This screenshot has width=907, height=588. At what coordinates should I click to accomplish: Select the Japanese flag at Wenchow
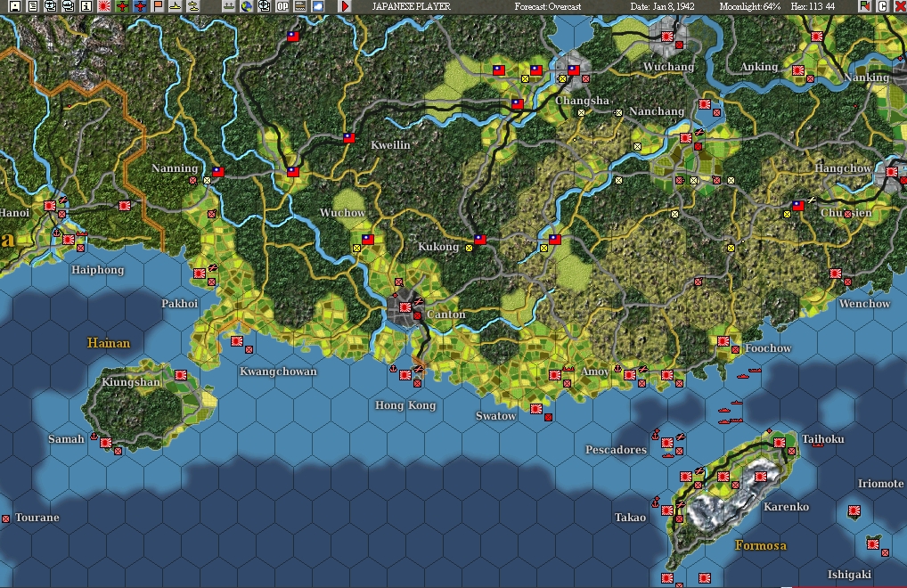tap(835, 273)
